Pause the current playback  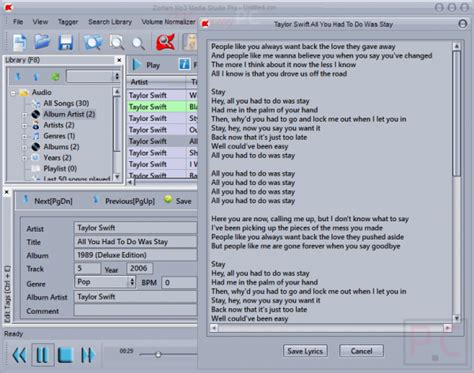(43, 355)
